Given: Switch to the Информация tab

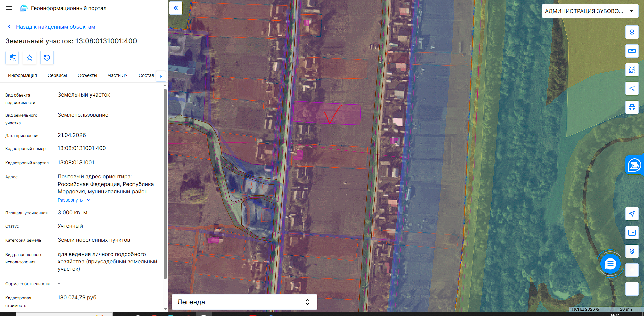Looking at the screenshot, I should tap(22, 75).
